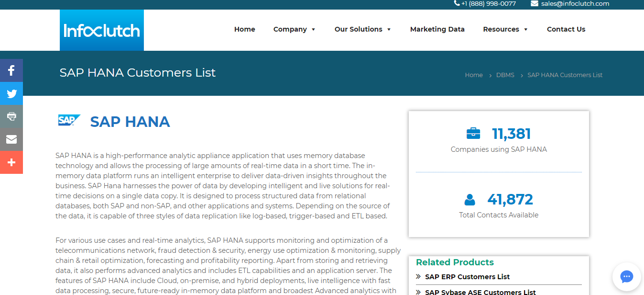
Task: Click the print sidebar icon
Action: click(11, 116)
